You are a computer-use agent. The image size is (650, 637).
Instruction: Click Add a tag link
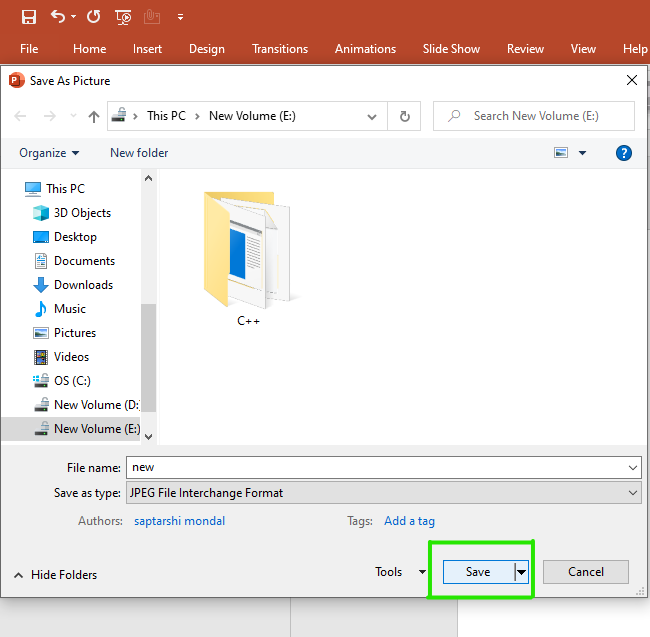click(x=409, y=521)
